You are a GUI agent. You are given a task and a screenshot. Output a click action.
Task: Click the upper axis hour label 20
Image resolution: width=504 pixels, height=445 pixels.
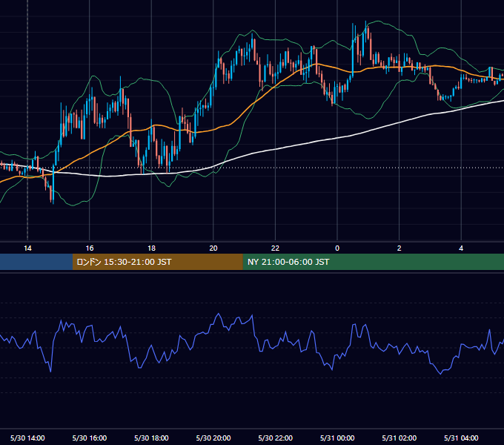click(x=213, y=248)
